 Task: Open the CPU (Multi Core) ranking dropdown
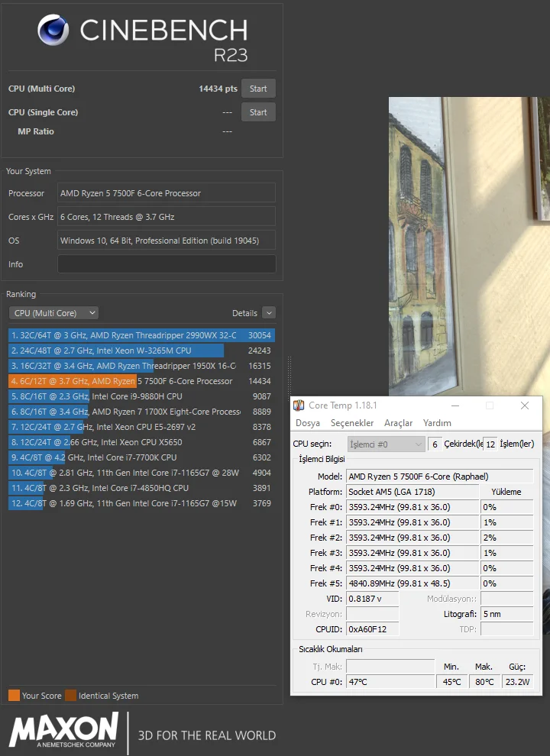coord(53,313)
